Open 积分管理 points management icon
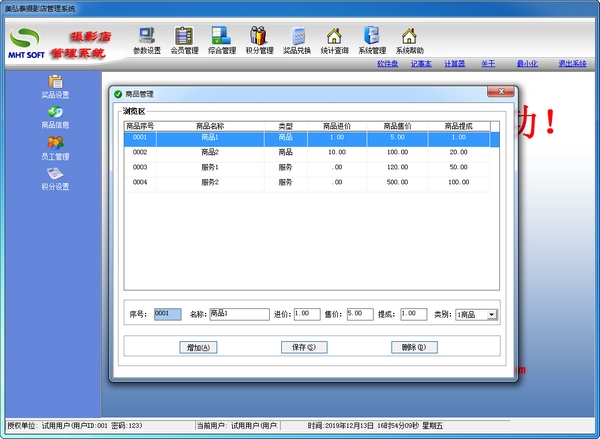 click(258, 40)
